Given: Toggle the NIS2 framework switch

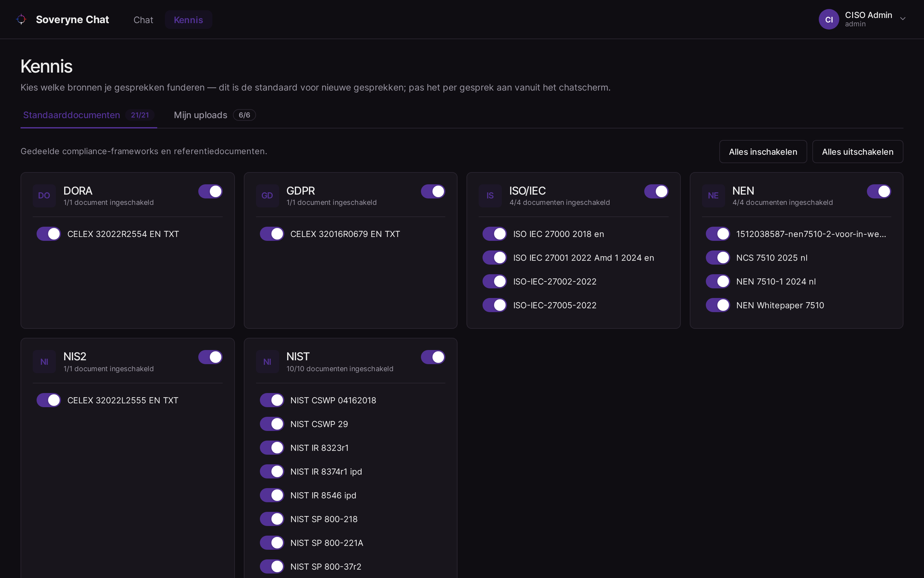Looking at the screenshot, I should 210,357.
